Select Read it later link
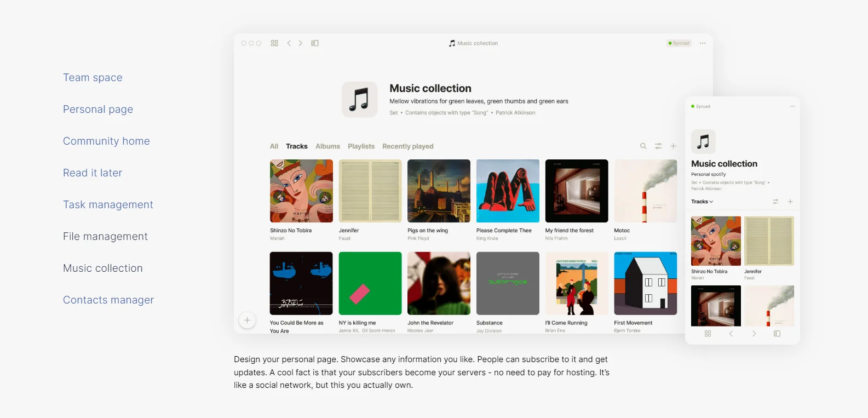The image size is (868, 418). pos(93,173)
